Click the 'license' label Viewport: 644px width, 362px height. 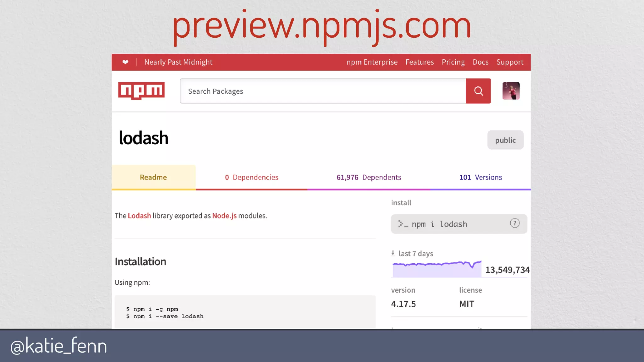470,290
